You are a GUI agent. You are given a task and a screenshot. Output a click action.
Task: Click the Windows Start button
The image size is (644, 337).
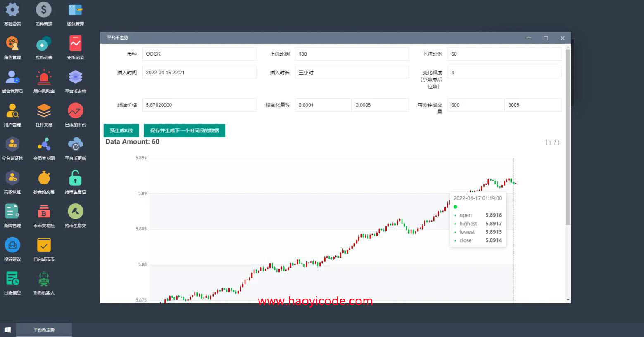[7, 330]
